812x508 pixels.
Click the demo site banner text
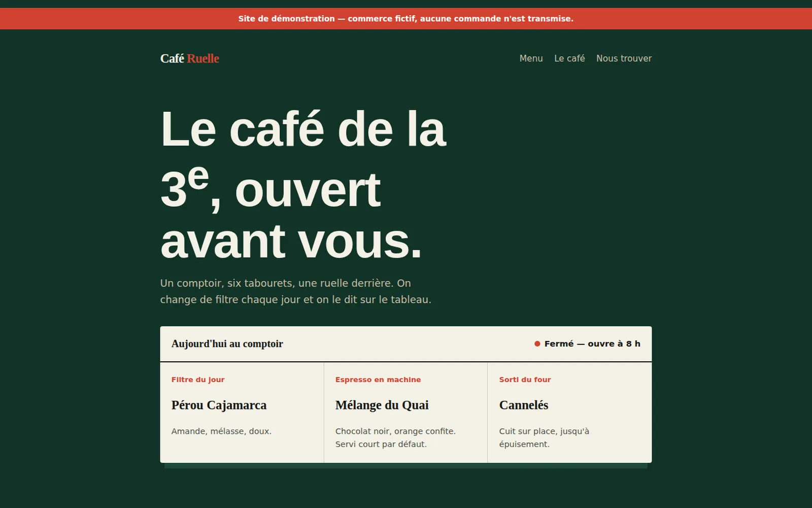[x=406, y=19]
